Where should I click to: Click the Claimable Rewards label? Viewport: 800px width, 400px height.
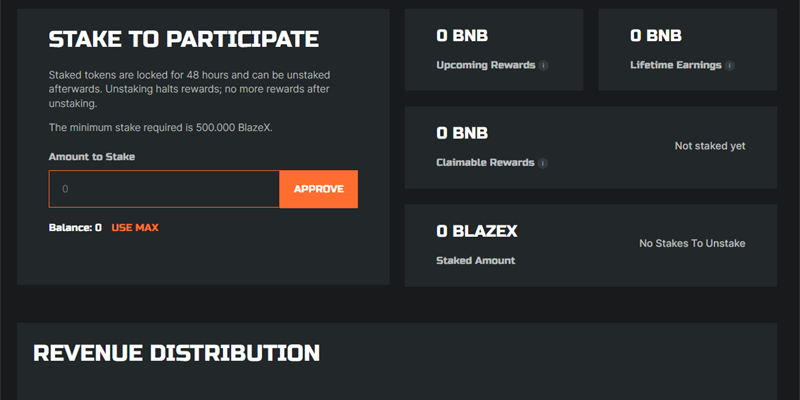[x=485, y=163]
